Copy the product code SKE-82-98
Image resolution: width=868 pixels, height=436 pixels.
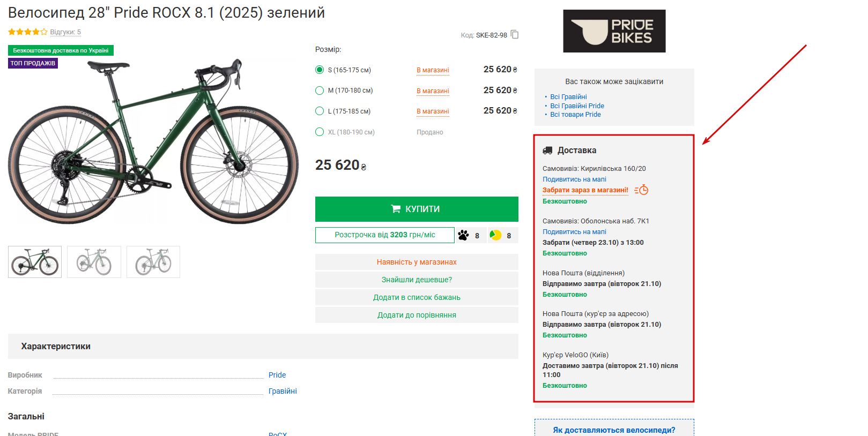pyautogui.click(x=515, y=35)
